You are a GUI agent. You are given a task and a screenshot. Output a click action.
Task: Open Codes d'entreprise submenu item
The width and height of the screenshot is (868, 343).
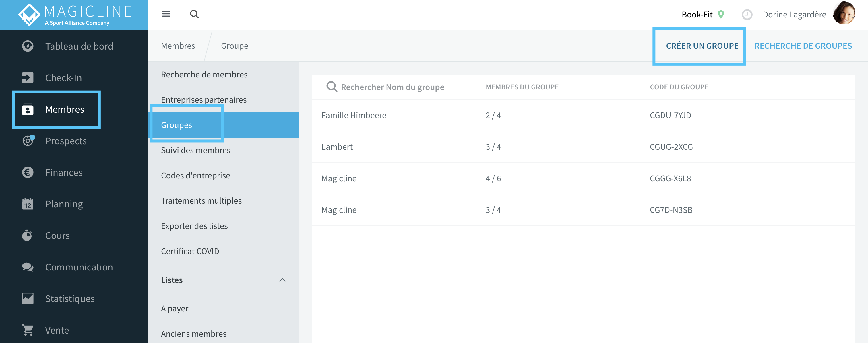point(195,175)
